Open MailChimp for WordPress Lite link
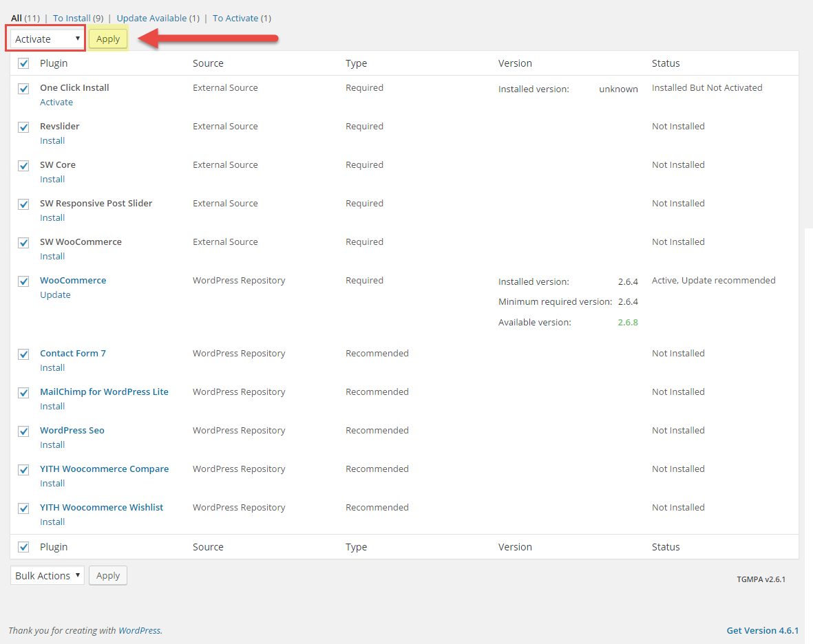The height and width of the screenshot is (644, 813). tap(104, 391)
